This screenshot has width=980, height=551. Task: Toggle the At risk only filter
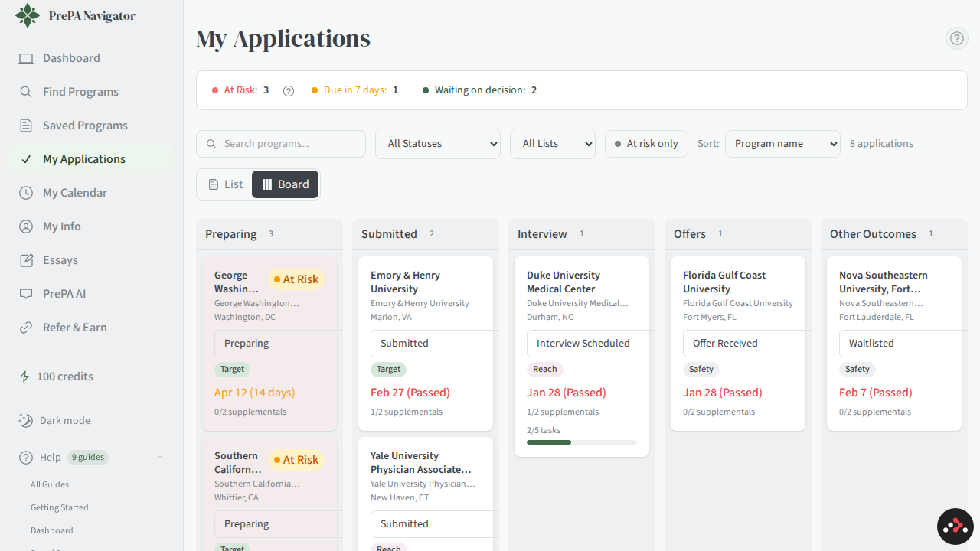point(646,144)
